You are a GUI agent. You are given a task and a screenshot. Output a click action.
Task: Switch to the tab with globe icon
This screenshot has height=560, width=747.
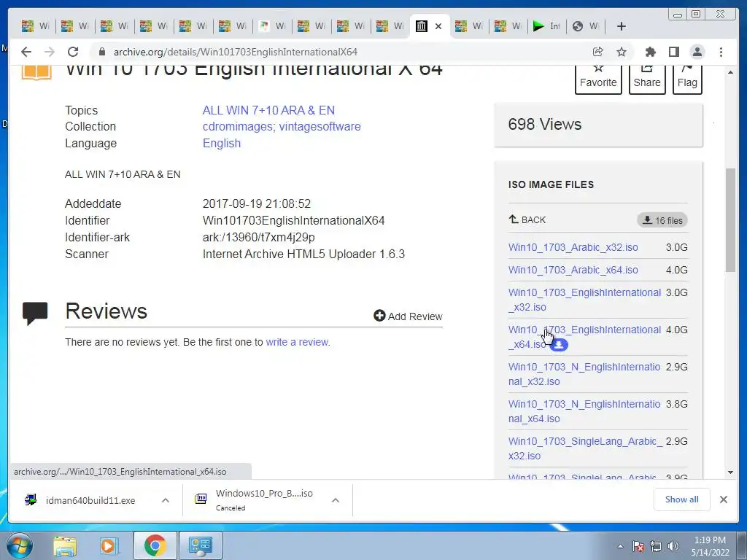coord(586,26)
